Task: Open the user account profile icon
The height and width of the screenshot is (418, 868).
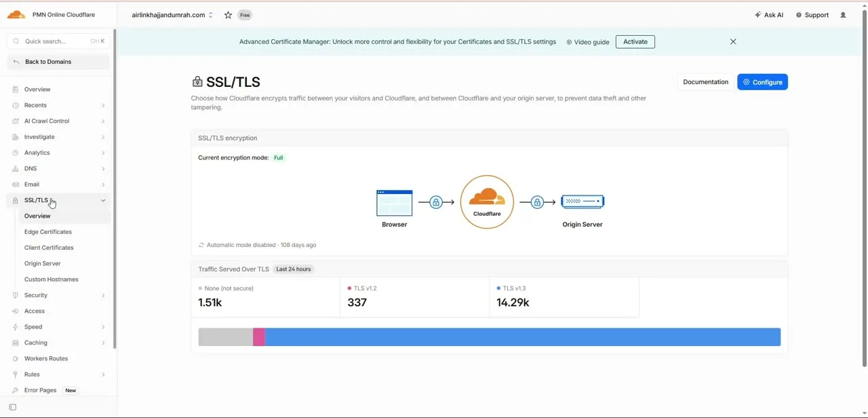Action: [x=843, y=15]
